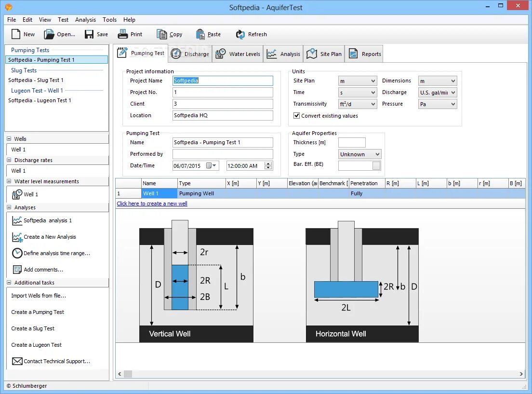Image resolution: width=532 pixels, height=394 pixels.
Task: Collapse the Additional tasks section
Action: tap(9, 282)
